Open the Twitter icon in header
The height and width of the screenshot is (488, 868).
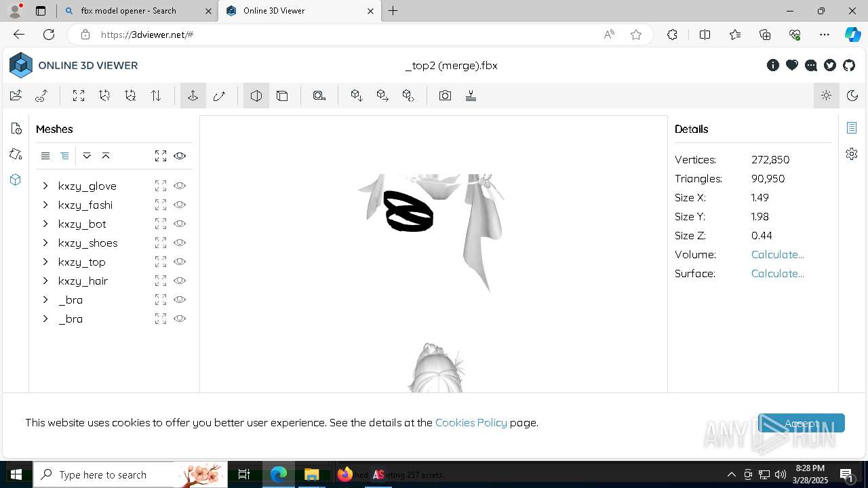coord(830,65)
